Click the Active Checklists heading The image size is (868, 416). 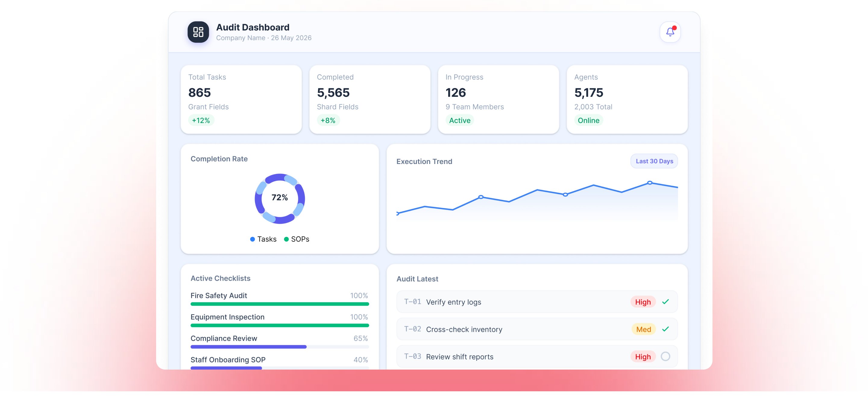click(x=220, y=279)
